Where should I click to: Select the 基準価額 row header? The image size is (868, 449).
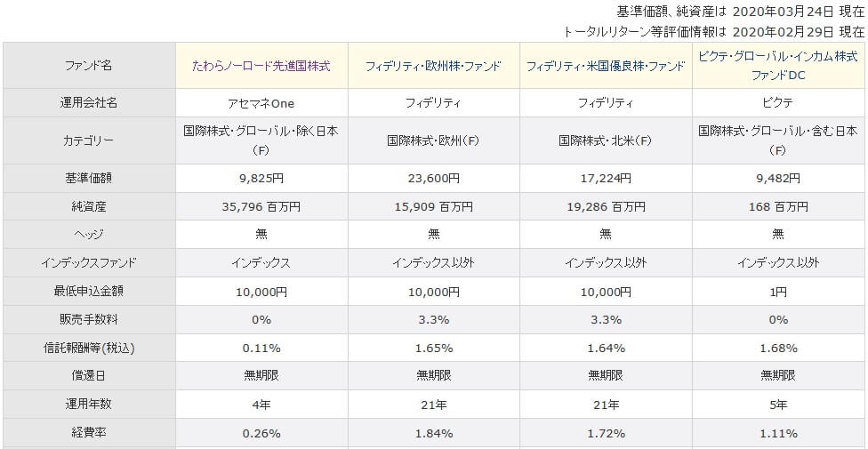click(x=89, y=178)
